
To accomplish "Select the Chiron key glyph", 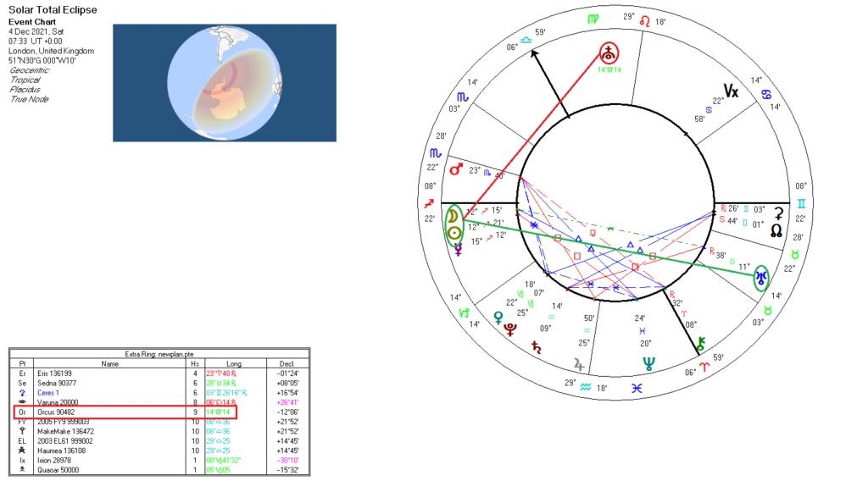I will tap(700, 343).
